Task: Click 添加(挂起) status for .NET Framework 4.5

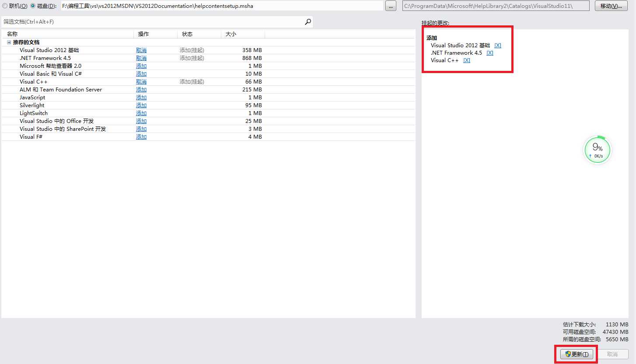Action: click(x=192, y=58)
